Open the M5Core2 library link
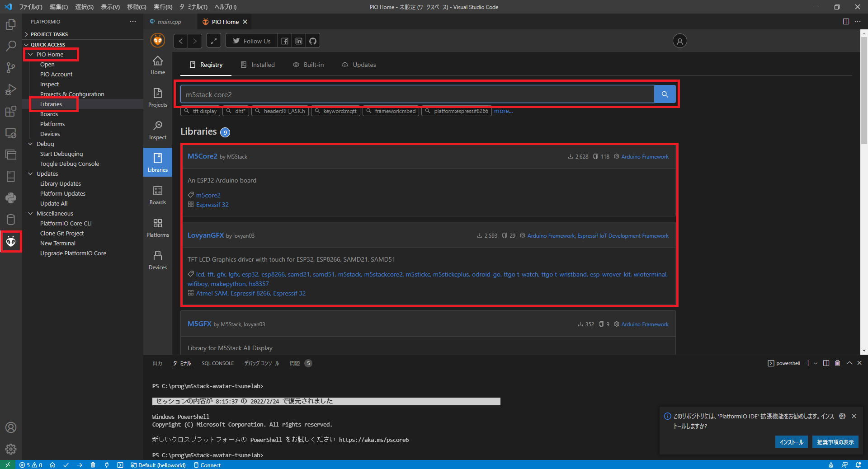Screen dimensions: 868x469 [x=202, y=156]
